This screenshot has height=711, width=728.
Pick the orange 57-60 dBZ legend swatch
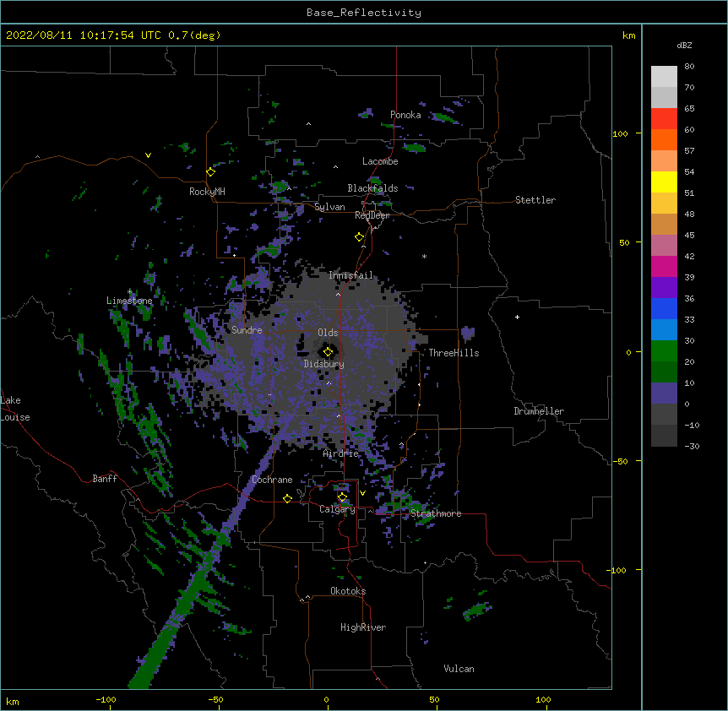pos(664,140)
